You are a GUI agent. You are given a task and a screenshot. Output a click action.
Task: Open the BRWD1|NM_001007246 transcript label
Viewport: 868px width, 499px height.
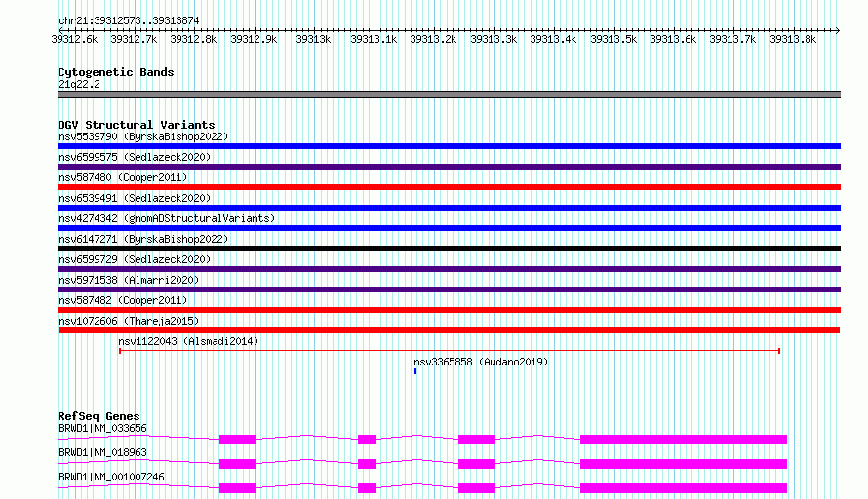tap(111, 477)
